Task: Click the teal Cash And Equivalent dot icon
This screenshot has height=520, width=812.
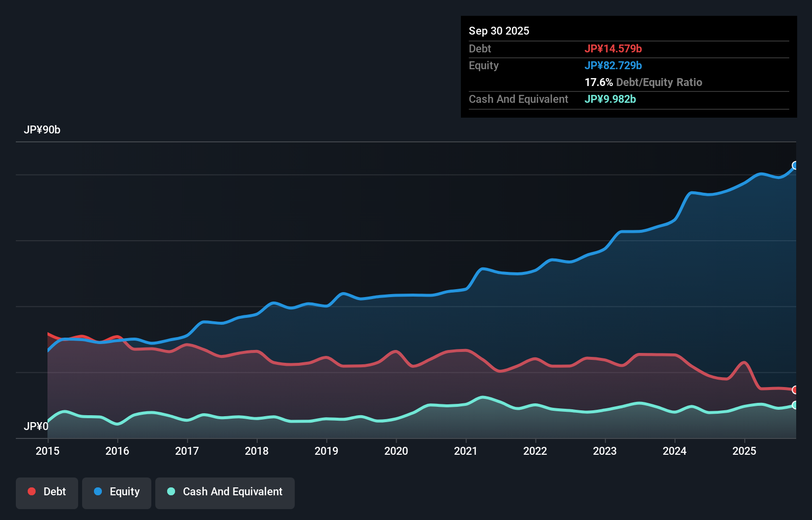Action: click(171, 491)
